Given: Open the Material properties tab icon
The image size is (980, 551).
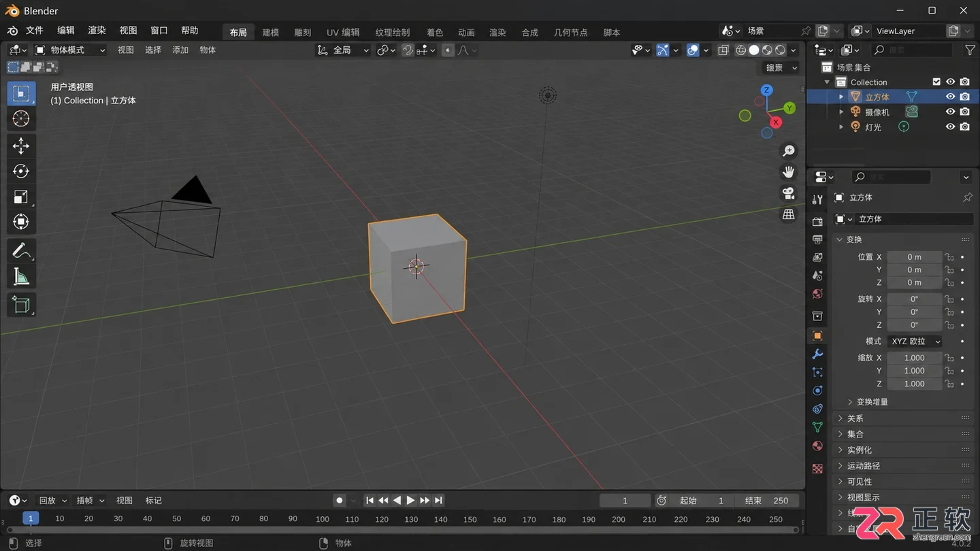Looking at the screenshot, I should point(817,446).
